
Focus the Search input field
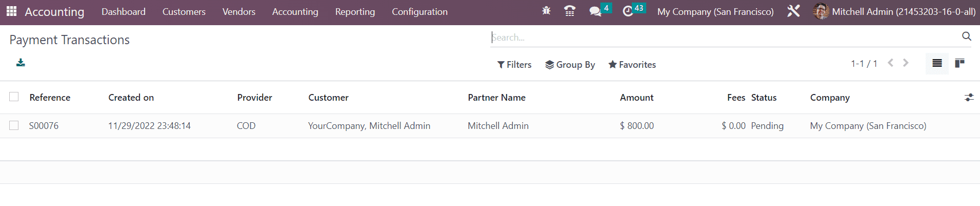pos(725,37)
